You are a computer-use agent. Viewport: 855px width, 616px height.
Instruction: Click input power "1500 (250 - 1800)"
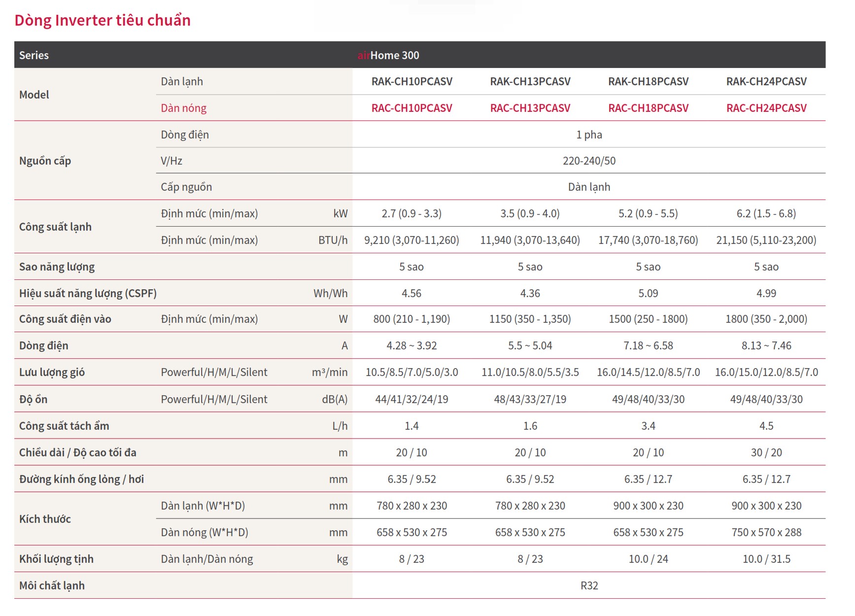point(649,319)
